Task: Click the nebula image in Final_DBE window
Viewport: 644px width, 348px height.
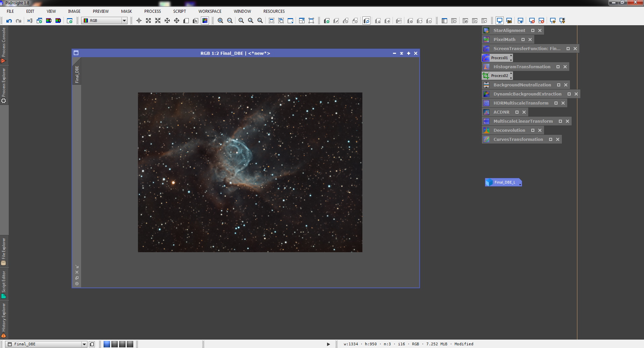Action: click(x=250, y=172)
